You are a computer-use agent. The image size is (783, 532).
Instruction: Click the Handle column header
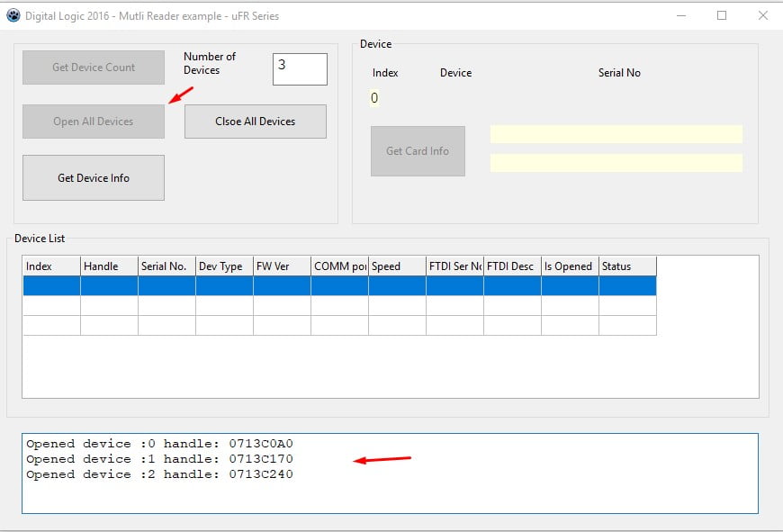109,266
